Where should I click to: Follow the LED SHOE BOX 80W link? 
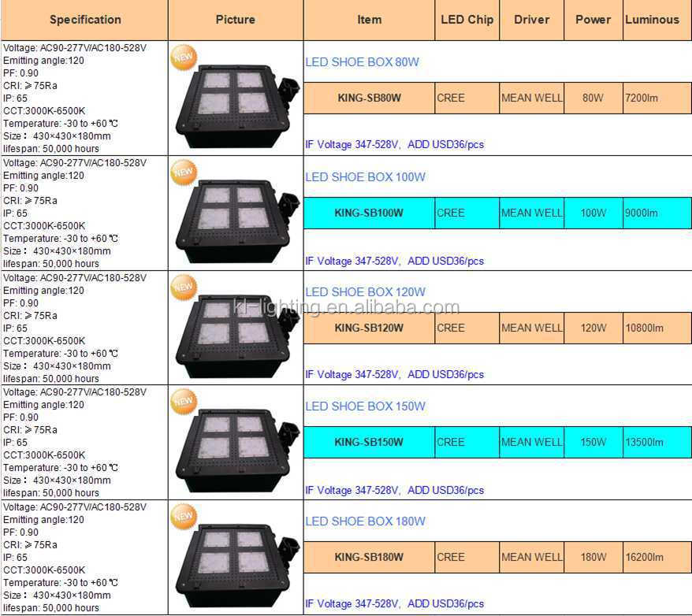[363, 62]
